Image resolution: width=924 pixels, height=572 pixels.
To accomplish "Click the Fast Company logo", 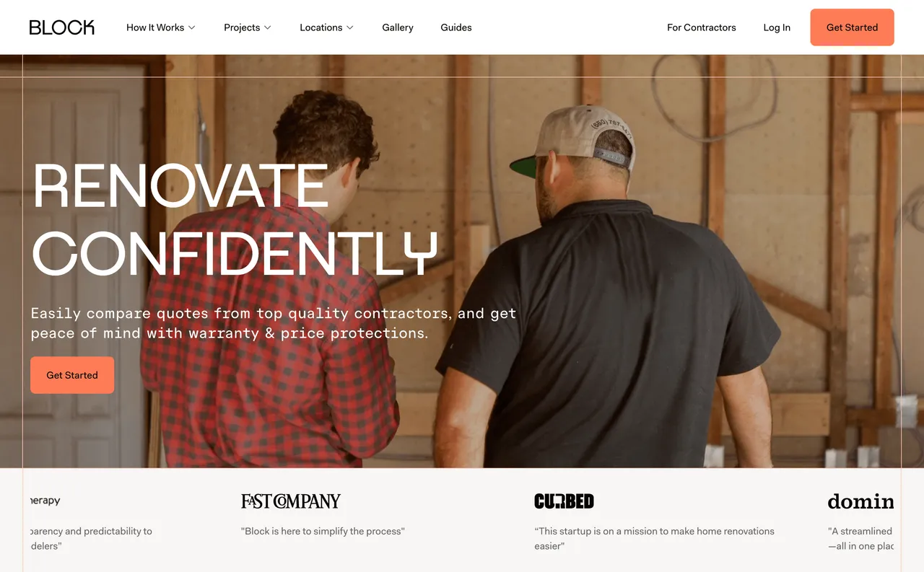I will (x=291, y=501).
